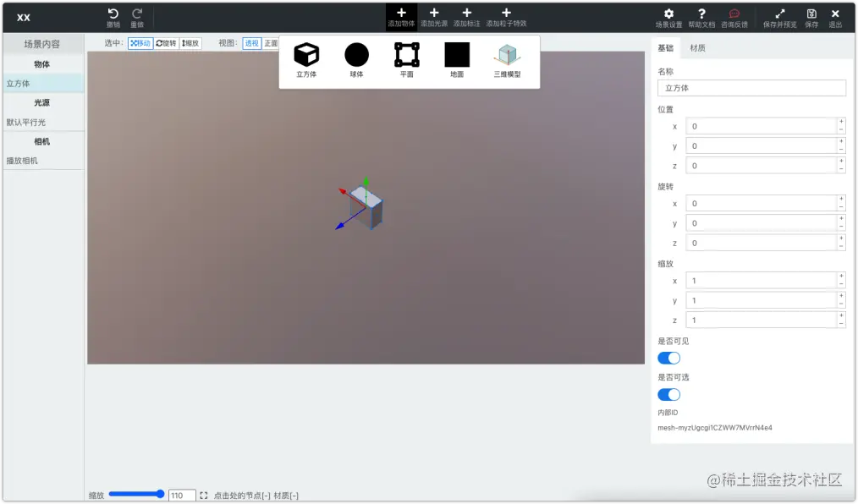Decrease 旋转 z with its minus stepper

click(841, 247)
